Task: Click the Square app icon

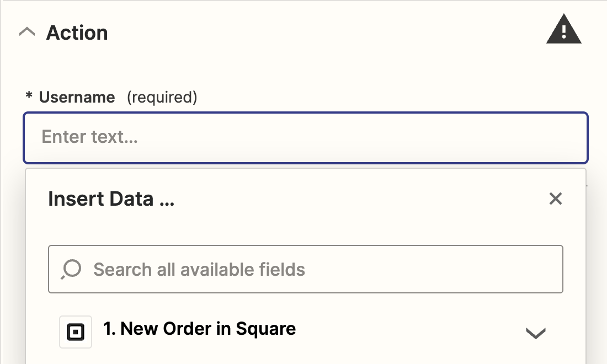Action: tap(76, 332)
